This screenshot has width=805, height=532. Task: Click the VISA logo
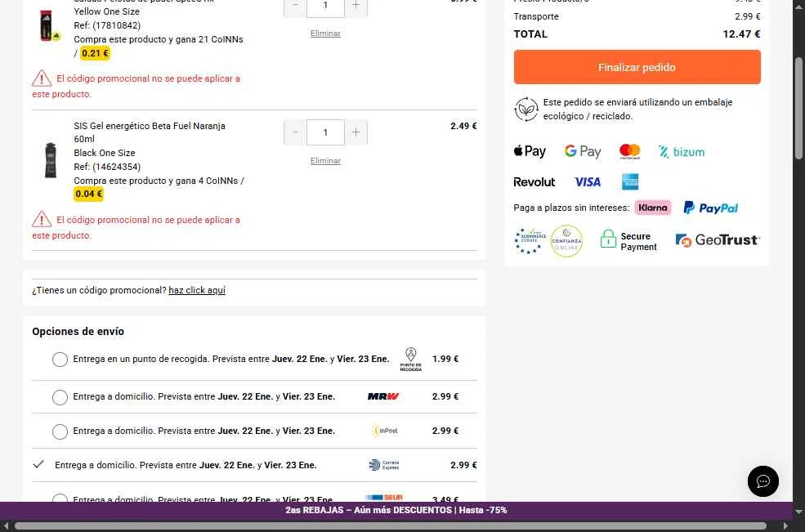[587, 181]
